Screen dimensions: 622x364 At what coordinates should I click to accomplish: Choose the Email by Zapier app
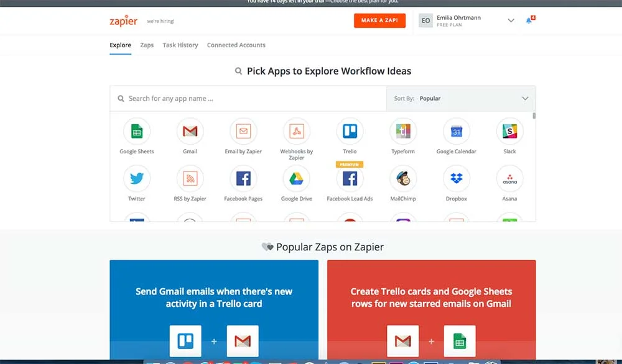(243, 131)
